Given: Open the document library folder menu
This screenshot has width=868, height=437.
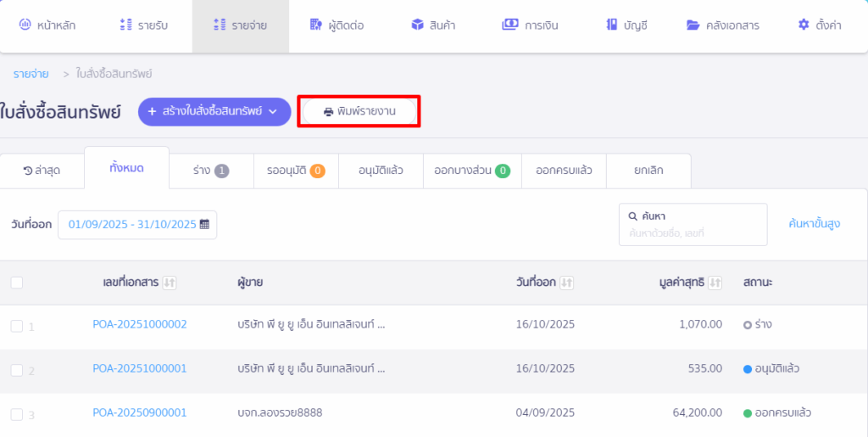Looking at the screenshot, I should (693, 25).
